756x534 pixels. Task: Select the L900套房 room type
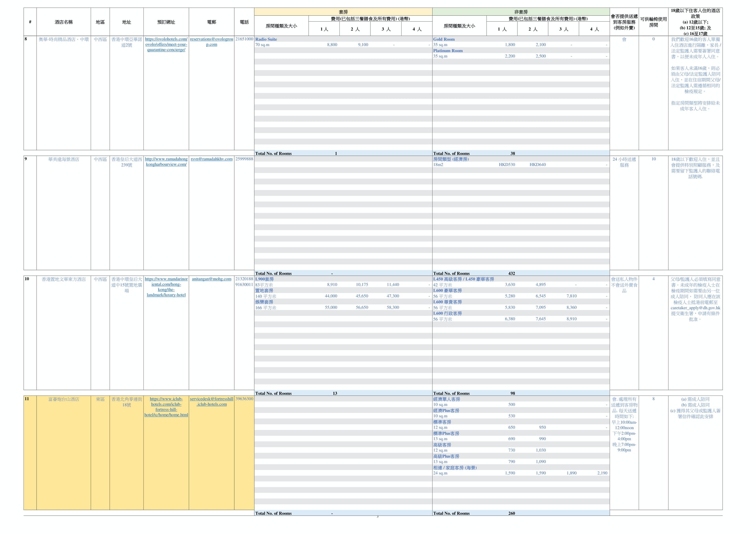[264, 279]
